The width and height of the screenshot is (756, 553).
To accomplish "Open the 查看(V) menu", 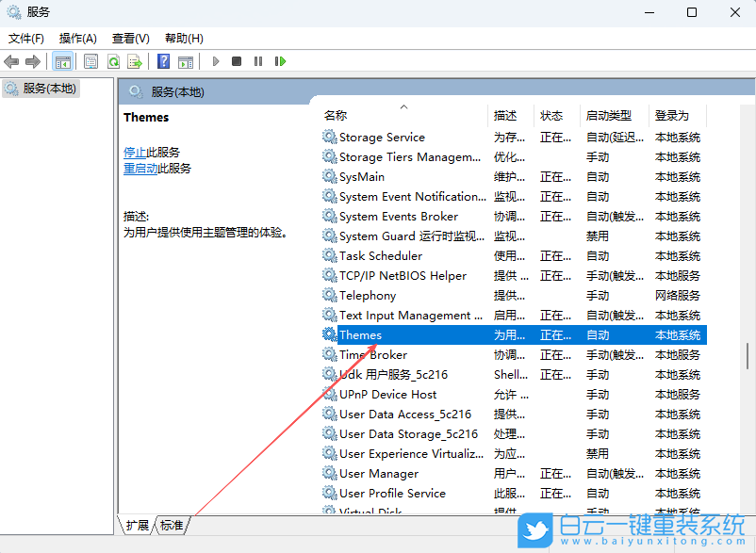I will [130, 38].
